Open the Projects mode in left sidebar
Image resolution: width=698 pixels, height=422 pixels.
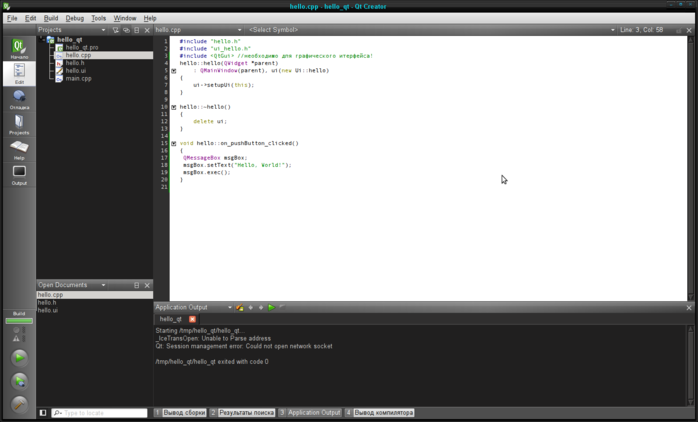[19, 124]
